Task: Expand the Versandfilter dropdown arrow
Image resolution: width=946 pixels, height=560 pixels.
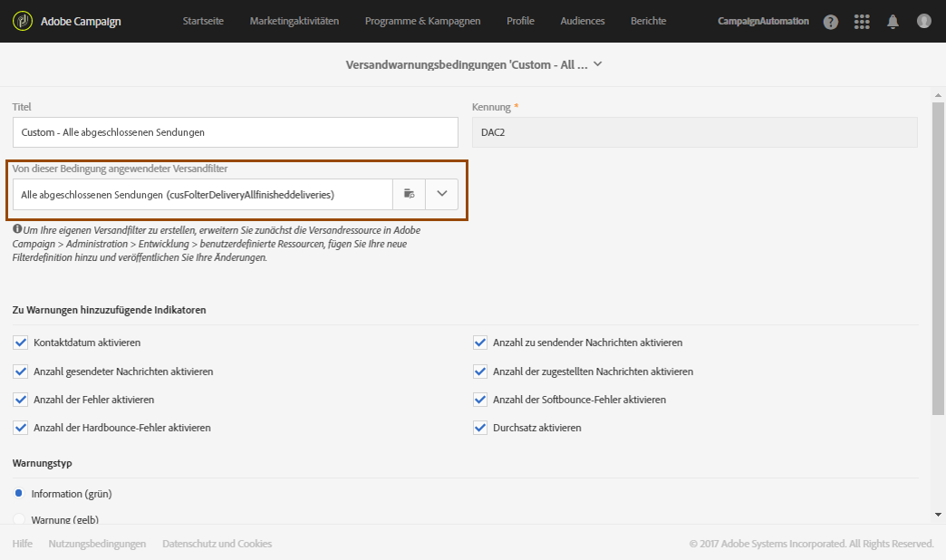Action: [x=441, y=194]
